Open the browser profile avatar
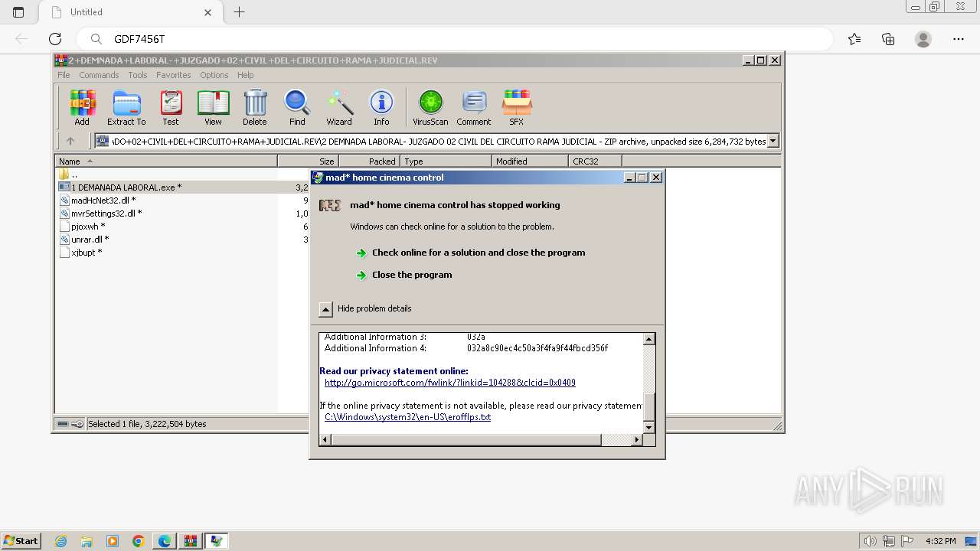 pos(923,39)
